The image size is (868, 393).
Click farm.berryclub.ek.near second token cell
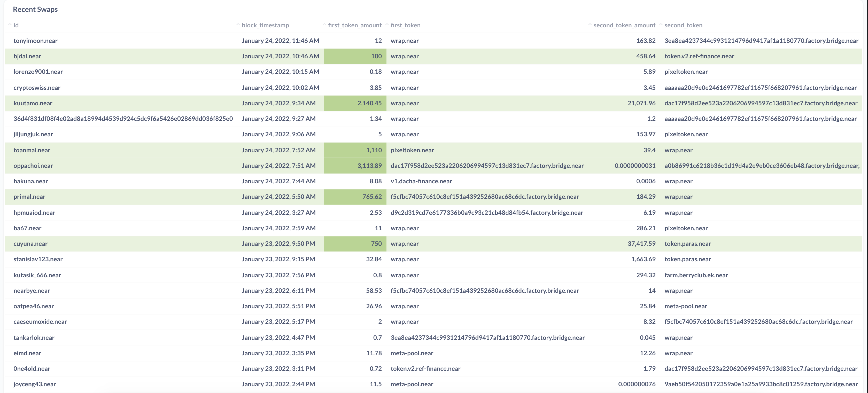[x=696, y=275]
